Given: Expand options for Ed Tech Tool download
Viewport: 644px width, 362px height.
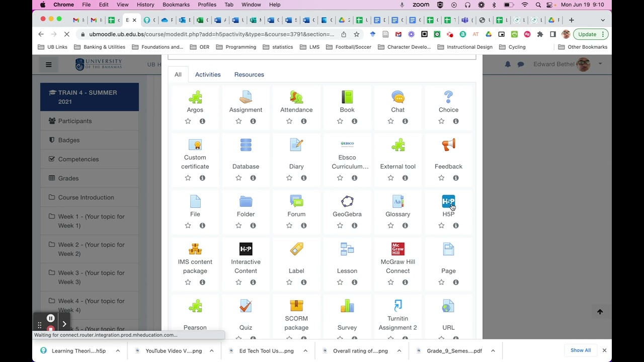Looking at the screenshot, I should tap(305, 351).
